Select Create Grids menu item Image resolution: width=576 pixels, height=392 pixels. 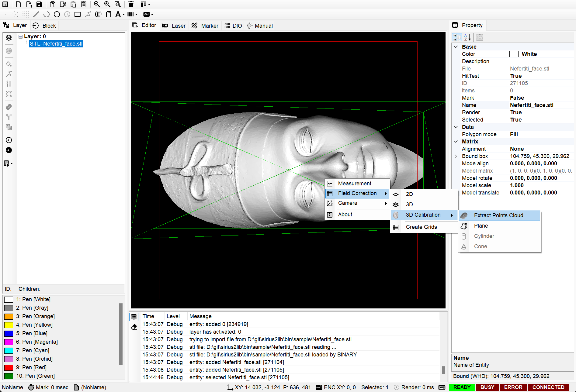click(424, 227)
